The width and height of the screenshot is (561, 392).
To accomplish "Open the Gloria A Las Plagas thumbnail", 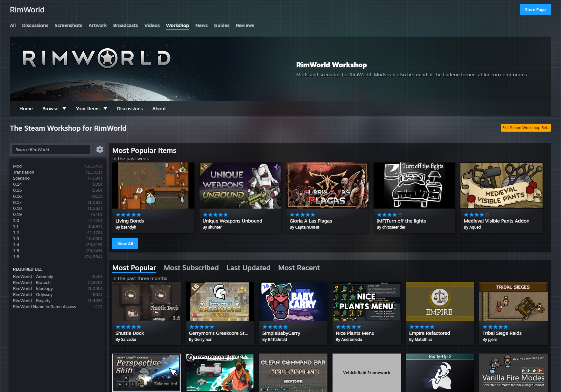I will (327, 186).
